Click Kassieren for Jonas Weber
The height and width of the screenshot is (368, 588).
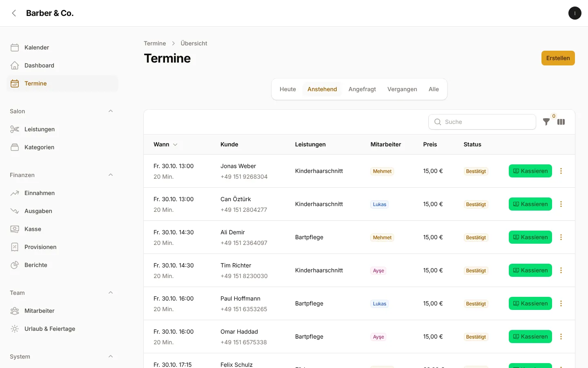click(x=530, y=171)
